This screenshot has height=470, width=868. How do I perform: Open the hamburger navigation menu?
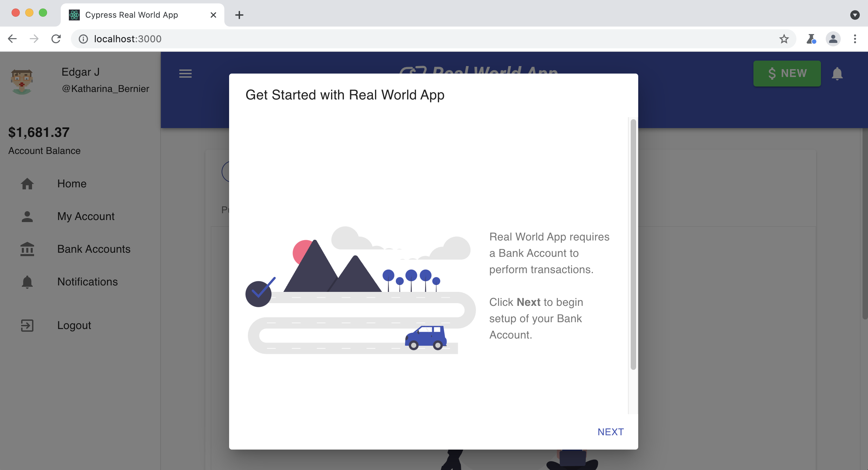click(185, 74)
